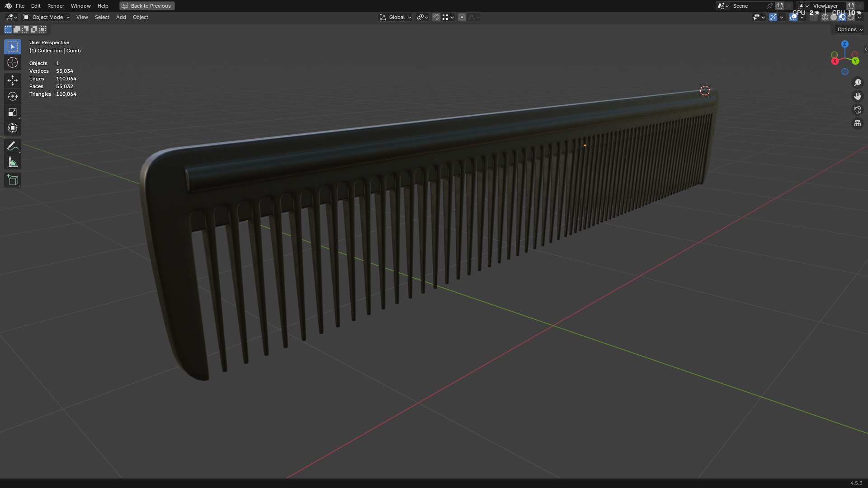Activate the Measure tool

13,162
